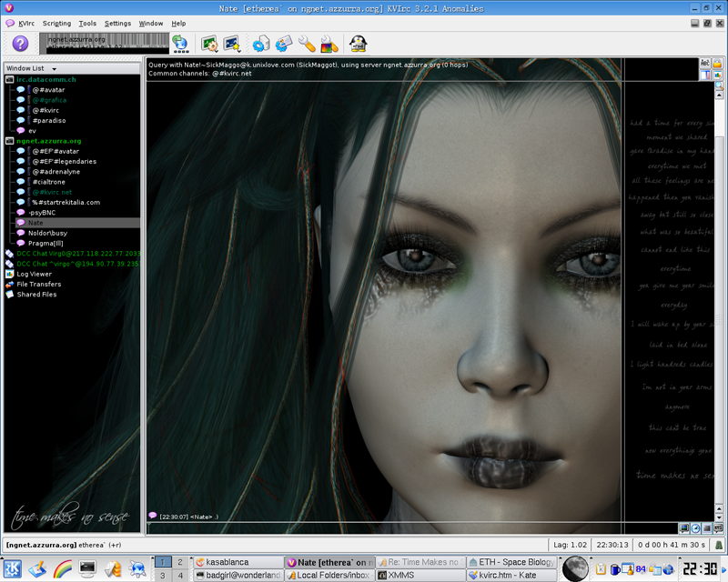Click the chat scrollbar up arrow
Screen dimensions: 728x582
pos(719,95)
